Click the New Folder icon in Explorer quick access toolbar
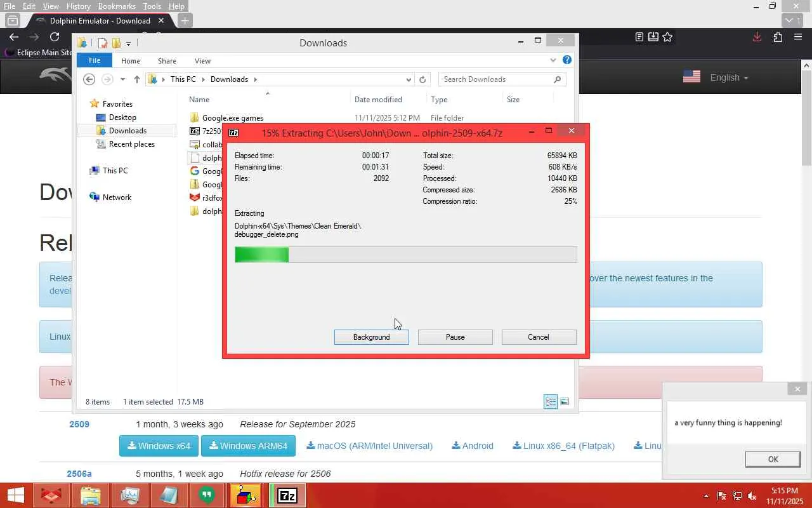 click(116, 43)
